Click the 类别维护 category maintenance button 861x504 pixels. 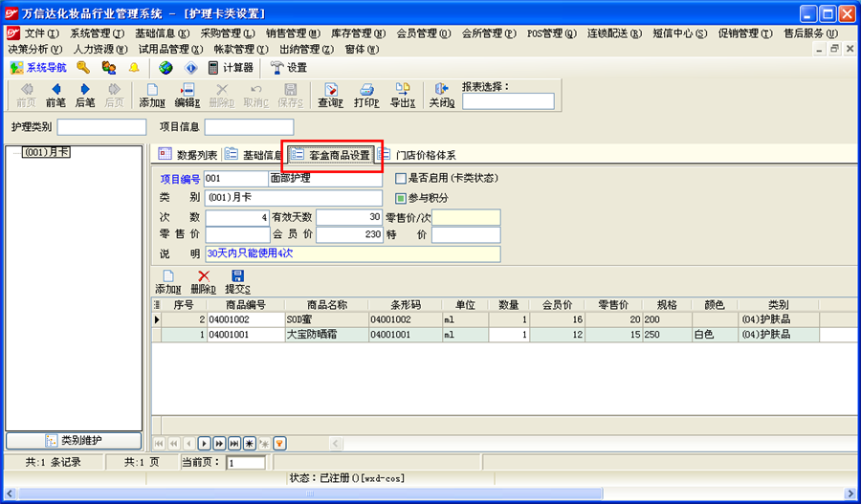(x=74, y=440)
